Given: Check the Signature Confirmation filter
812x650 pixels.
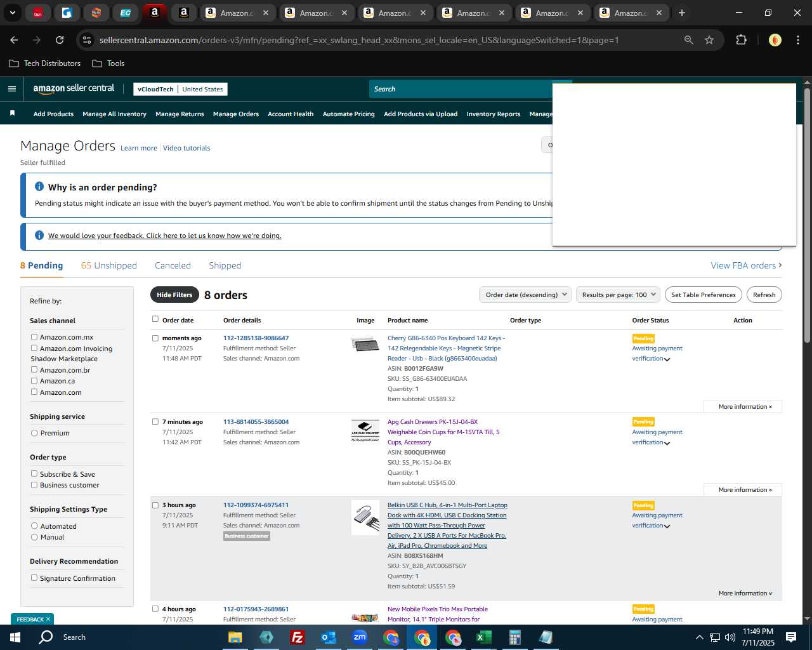Looking at the screenshot, I should point(34,578).
